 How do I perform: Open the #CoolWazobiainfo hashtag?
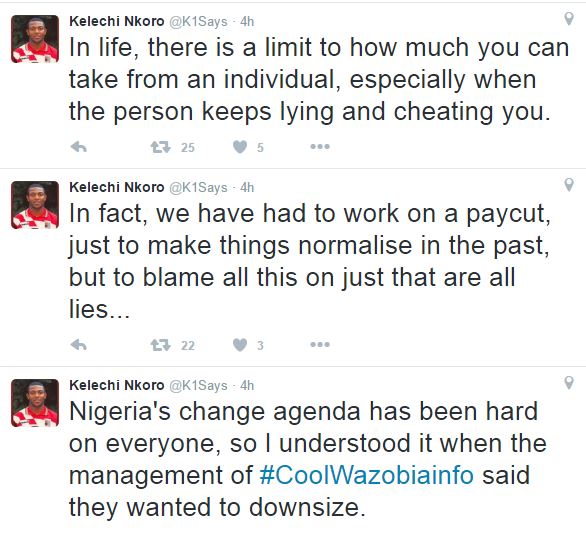pyautogui.click(x=366, y=475)
